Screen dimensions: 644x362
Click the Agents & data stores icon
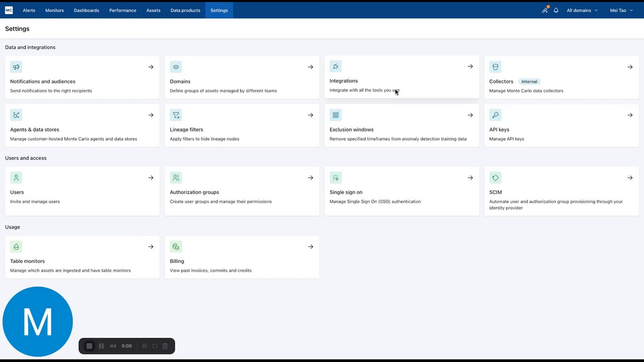[16, 115]
